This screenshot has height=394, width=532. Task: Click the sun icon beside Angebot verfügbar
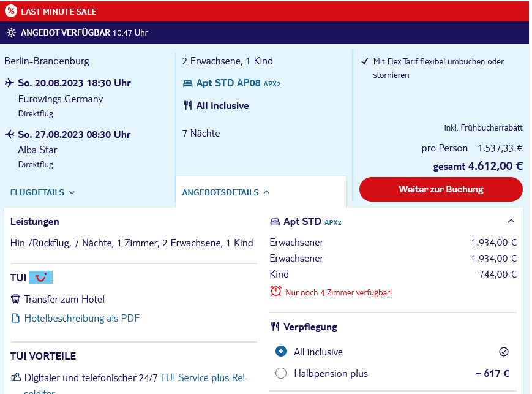click(11, 32)
